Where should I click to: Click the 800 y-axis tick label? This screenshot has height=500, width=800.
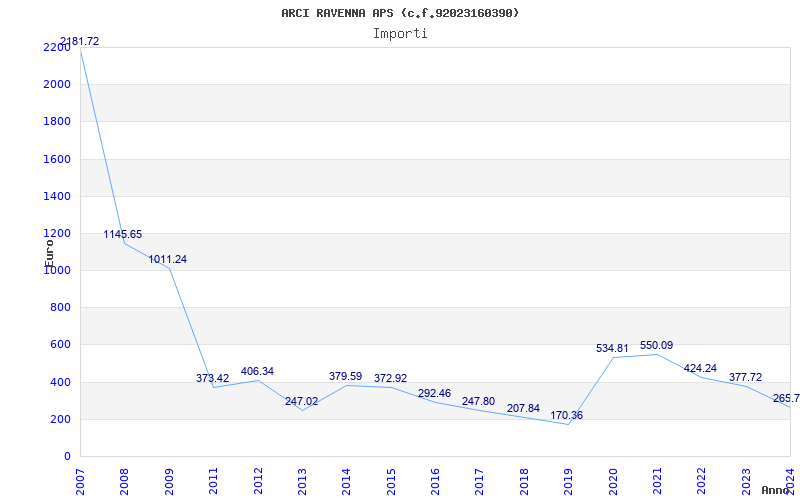pyautogui.click(x=60, y=308)
